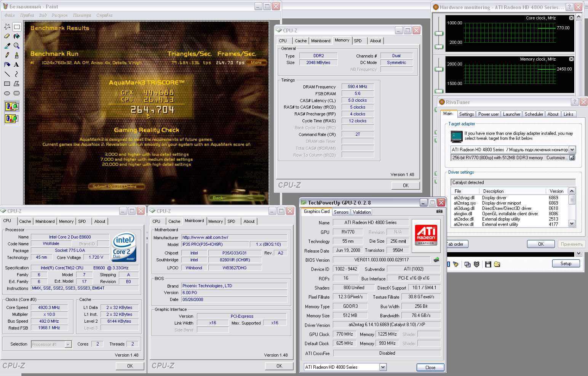Click the upper Memory clock range slider handle

pyautogui.click(x=439, y=69)
